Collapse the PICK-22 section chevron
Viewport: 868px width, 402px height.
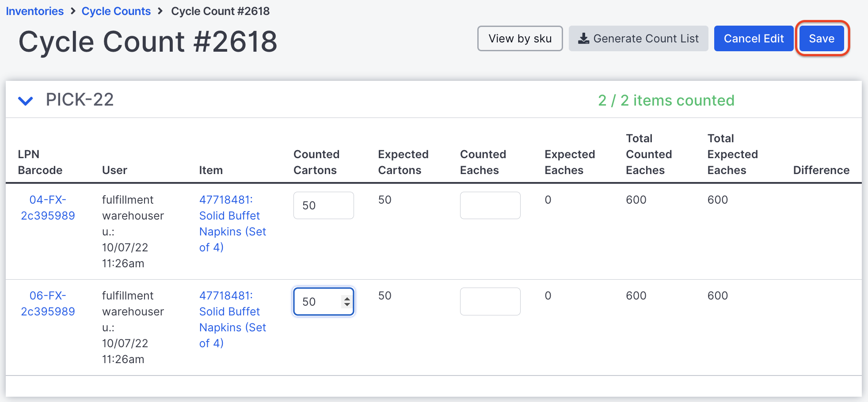click(x=26, y=100)
